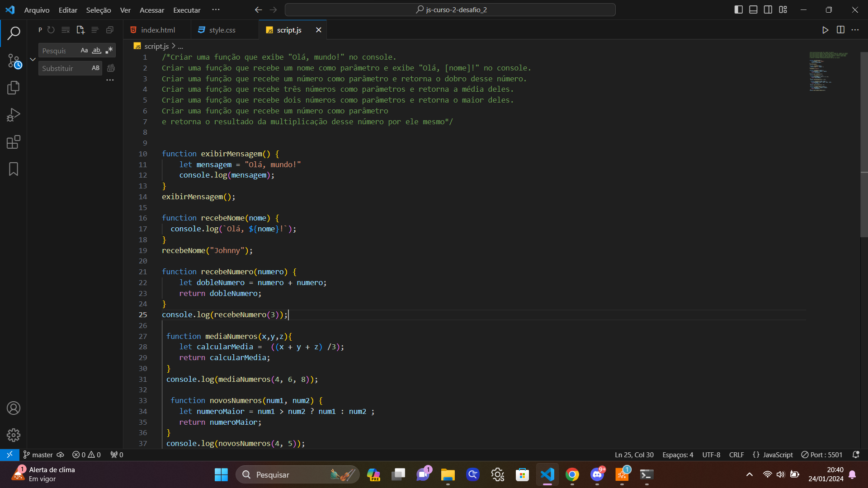Expand breadcrumb ellipsis after script.js
868x488 pixels.
click(x=180, y=46)
